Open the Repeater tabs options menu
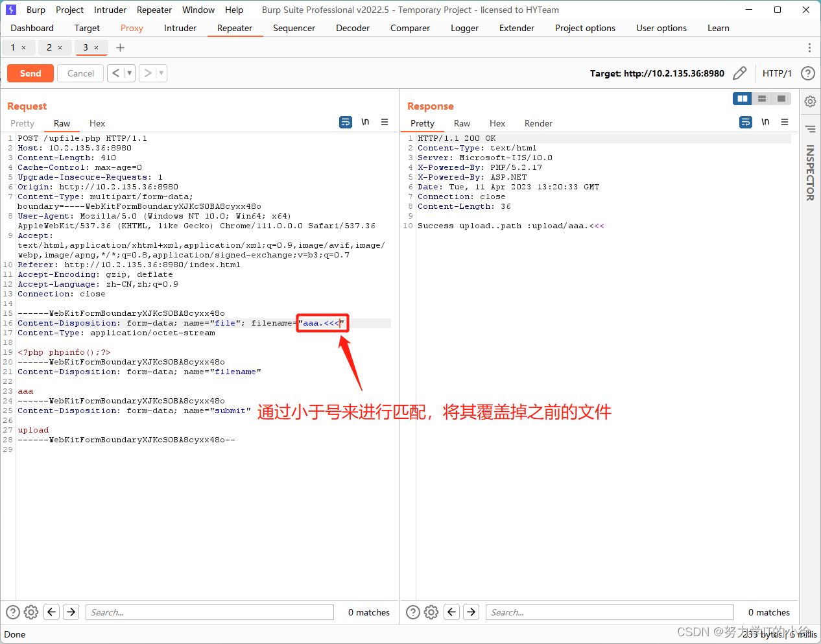The image size is (821, 644). pos(809,47)
